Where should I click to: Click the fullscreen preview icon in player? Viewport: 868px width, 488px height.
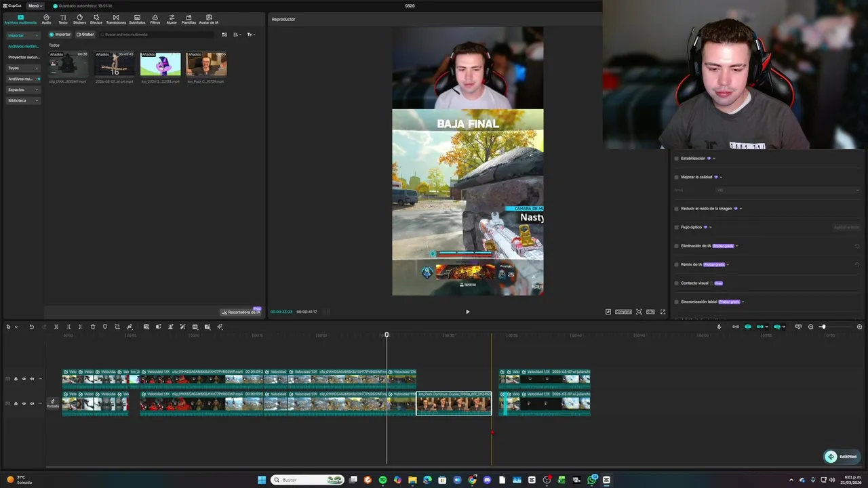[663, 312]
